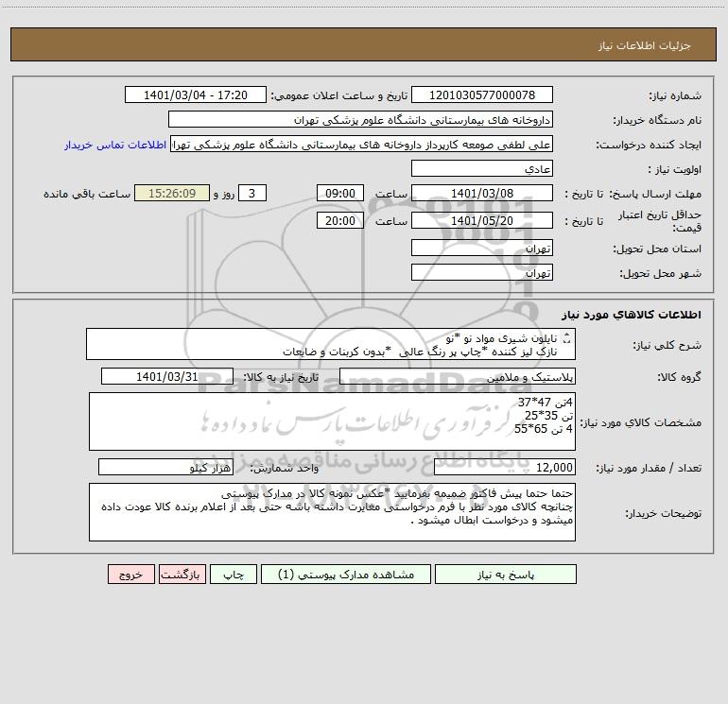This screenshot has height=704, width=728.
Task: Open 'مشاهده مدارک پیوستی (1)' attachments button
Action: (346, 574)
